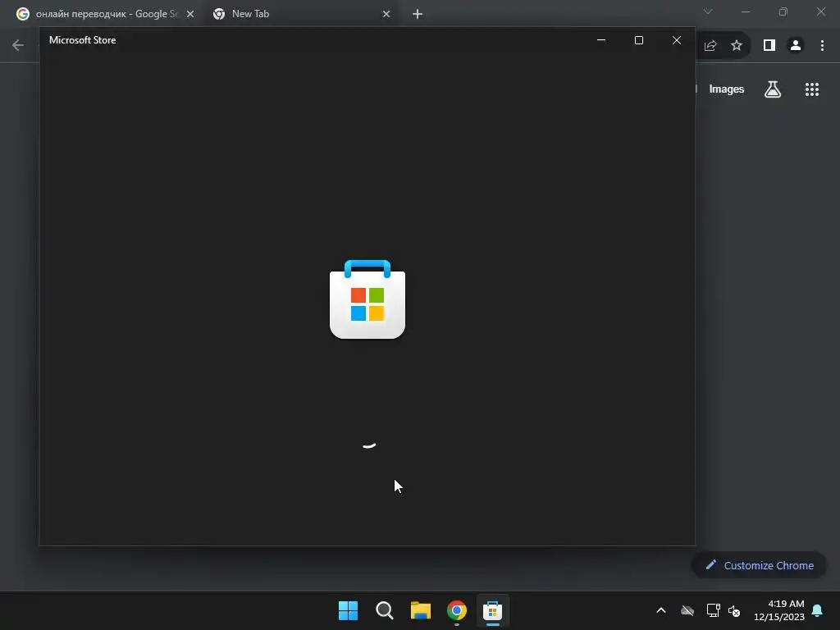Maximize the Microsoft Store window
This screenshot has width=840, height=630.
(638, 40)
